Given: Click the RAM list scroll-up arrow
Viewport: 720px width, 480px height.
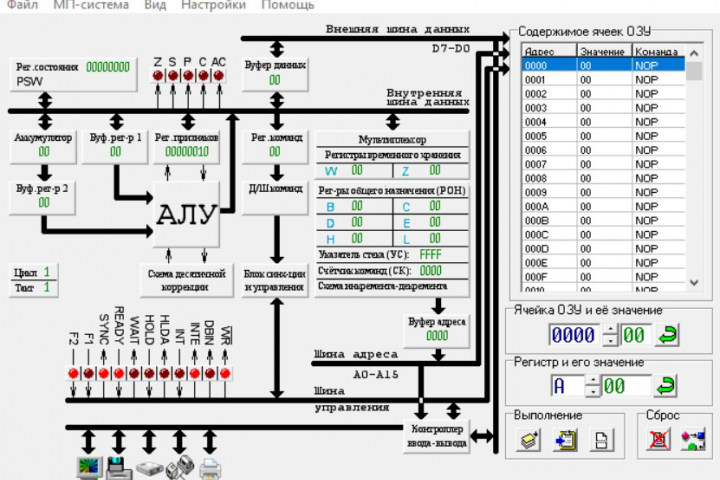Looking at the screenshot, I should (694, 53).
